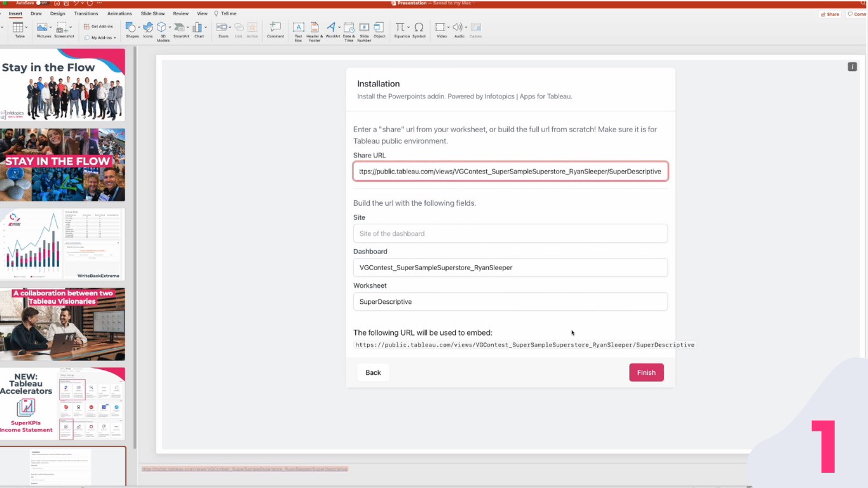This screenshot has height=488, width=868.
Task: Expand the Audio dropdown arrow
Action: [x=466, y=27]
